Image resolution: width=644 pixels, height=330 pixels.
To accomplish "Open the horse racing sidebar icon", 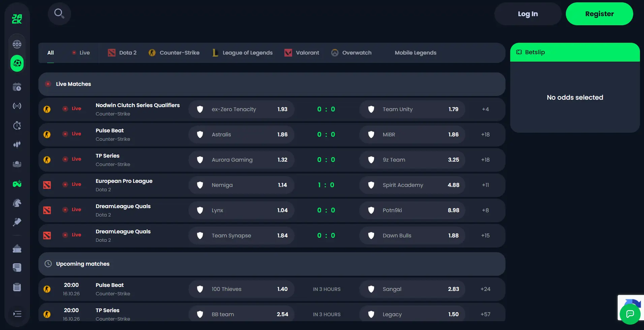I will point(17,203).
